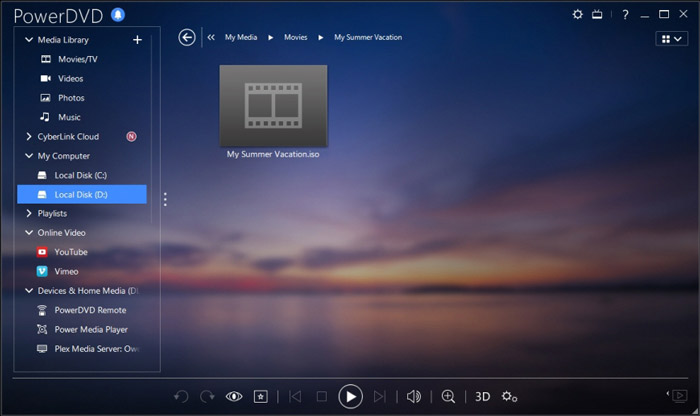Image resolution: width=700 pixels, height=416 pixels.
Task: Click the jump-forward redo icon
Action: (207, 396)
